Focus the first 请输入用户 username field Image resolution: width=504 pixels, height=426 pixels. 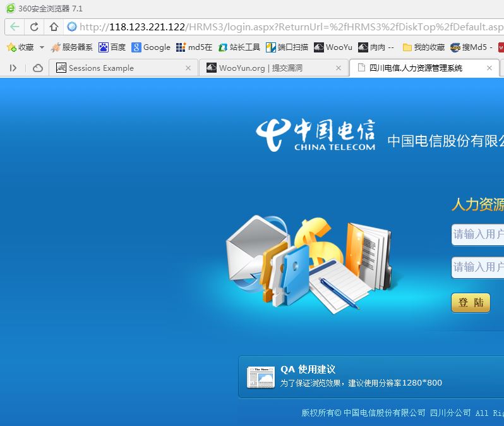click(477, 234)
